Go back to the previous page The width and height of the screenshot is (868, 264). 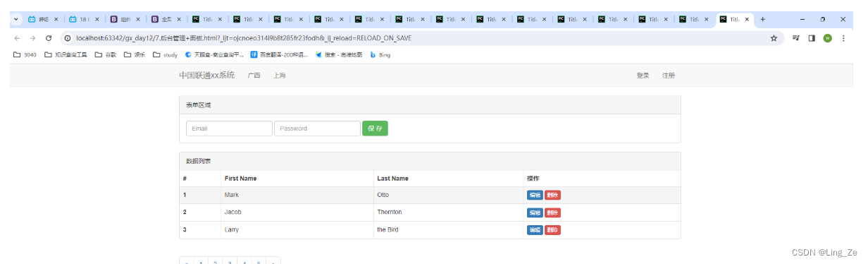point(17,38)
